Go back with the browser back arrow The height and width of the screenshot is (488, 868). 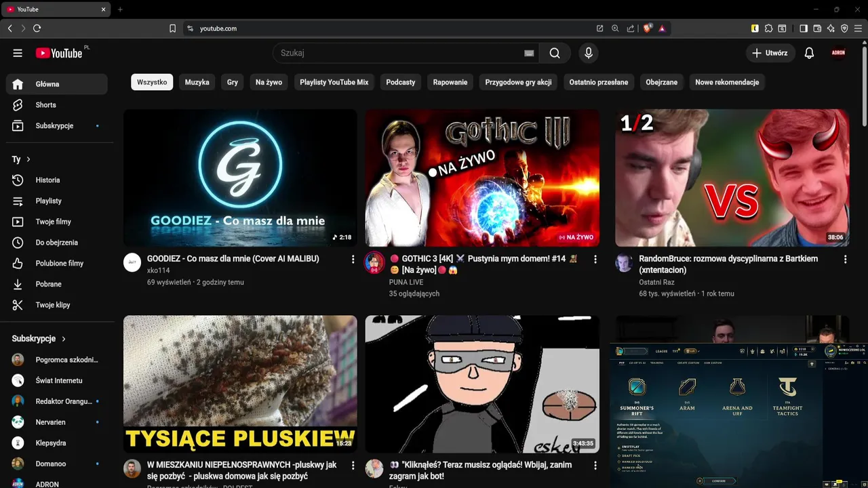click(x=9, y=28)
